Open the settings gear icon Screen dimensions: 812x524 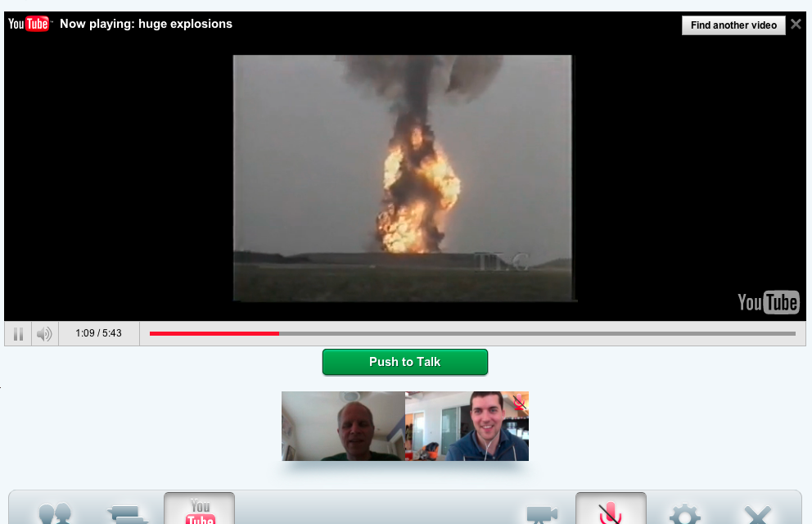(684, 514)
